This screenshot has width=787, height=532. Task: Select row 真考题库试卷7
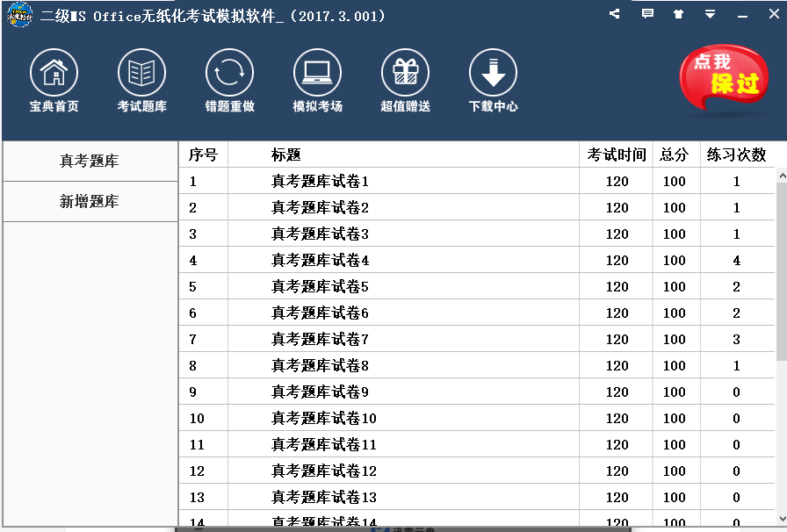(x=477, y=339)
